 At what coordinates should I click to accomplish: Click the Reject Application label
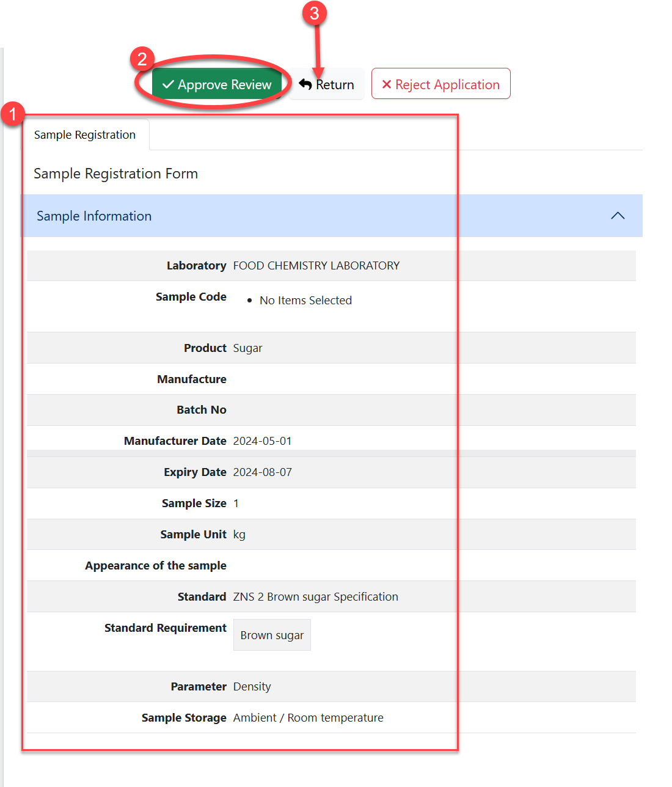[447, 84]
